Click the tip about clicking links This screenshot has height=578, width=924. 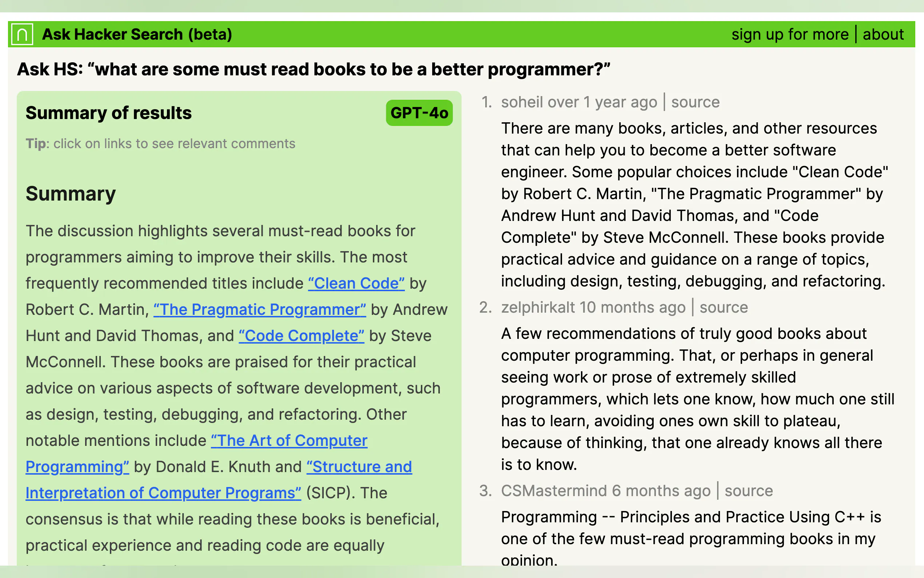[160, 144]
